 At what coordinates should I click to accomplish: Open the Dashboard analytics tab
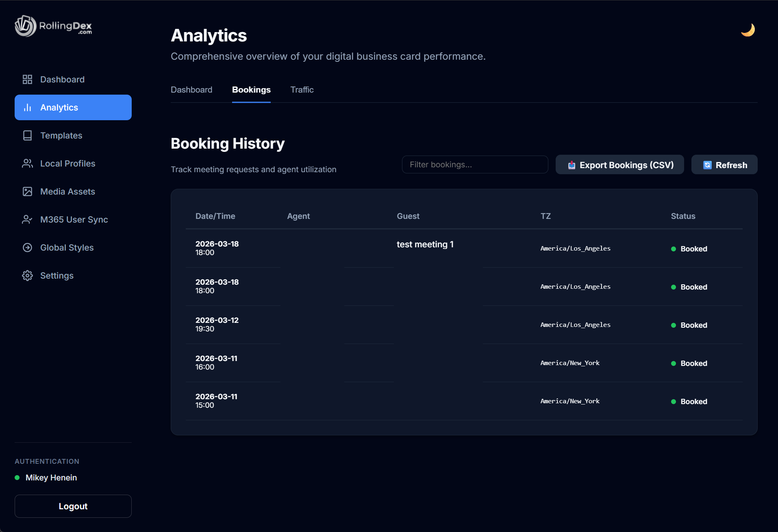coord(191,90)
